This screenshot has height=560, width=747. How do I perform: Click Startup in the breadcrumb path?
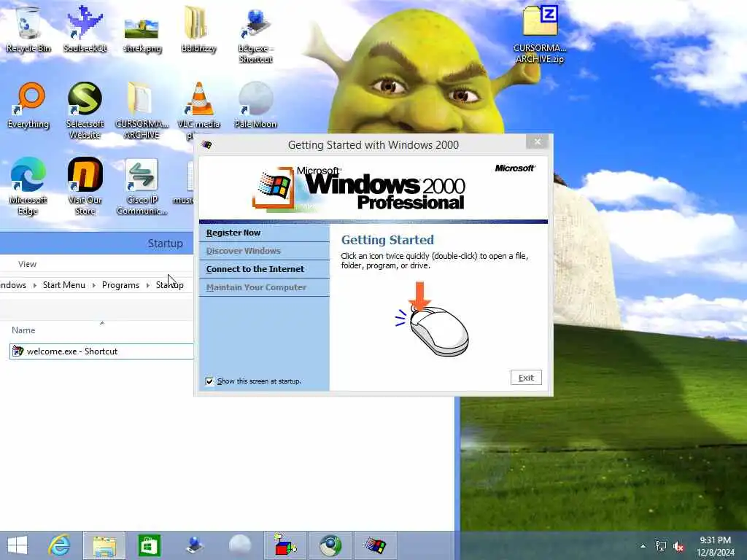tap(169, 285)
